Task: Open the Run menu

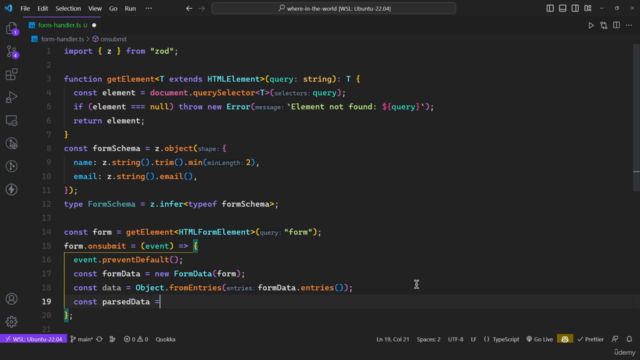Action: tap(130, 8)
